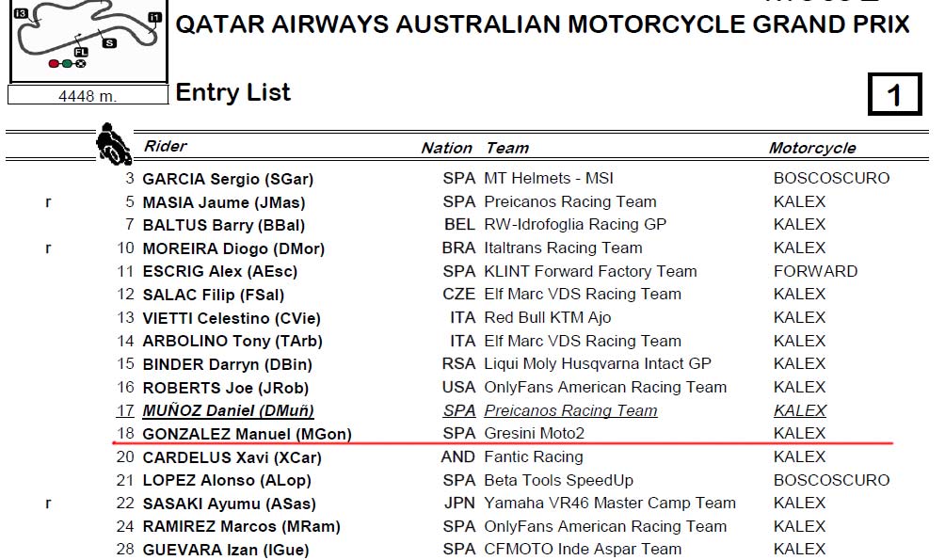945x560 pixels.
Task: Click Gresini Moto2 team name
Action: (x=534, y=434)
